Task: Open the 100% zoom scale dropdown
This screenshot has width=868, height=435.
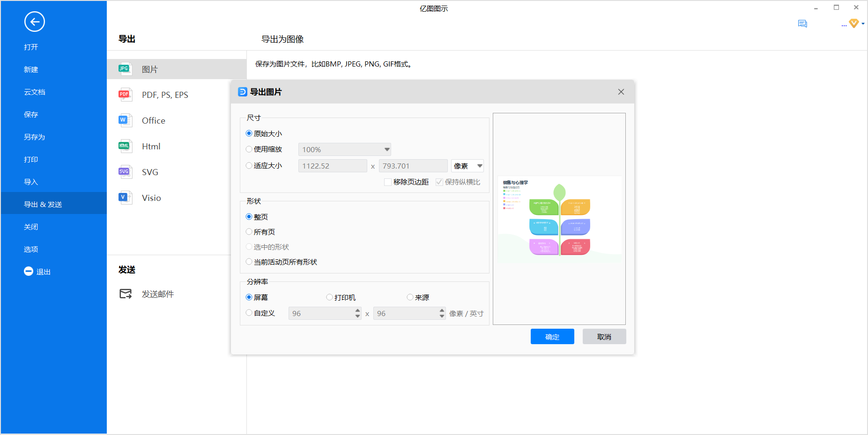Action: click(344, 149)
